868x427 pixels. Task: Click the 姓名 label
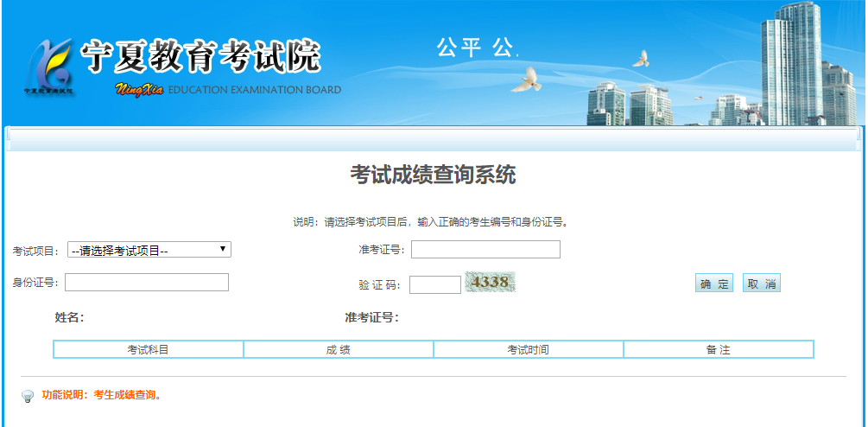pos(69,317)
